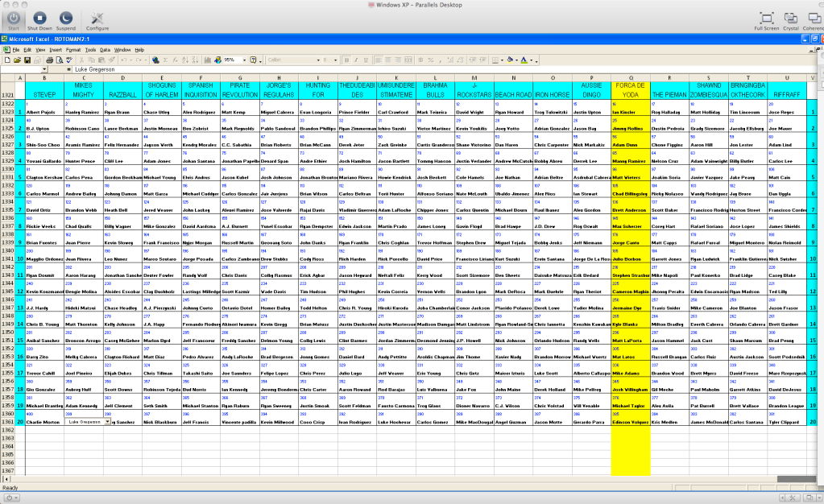
Task: Open Print Preview from the toolbar
Action: tap(60, 60)
